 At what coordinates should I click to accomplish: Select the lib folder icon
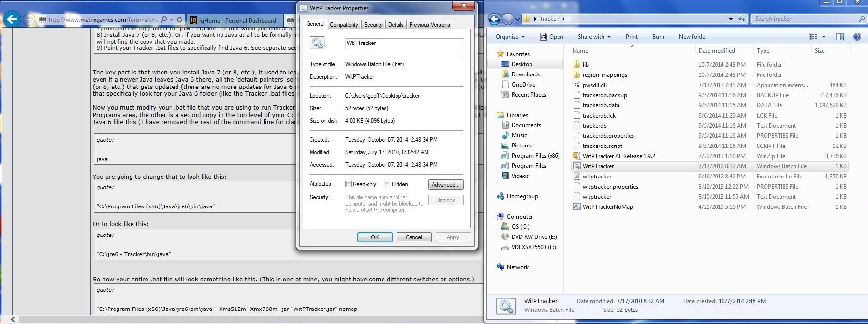(x=576, y=64)
